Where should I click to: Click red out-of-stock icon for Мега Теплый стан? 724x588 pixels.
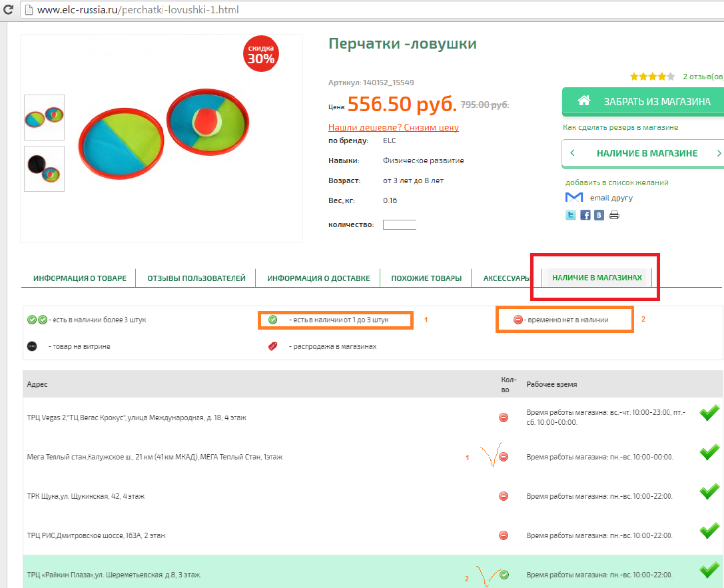tap(504, 457)
